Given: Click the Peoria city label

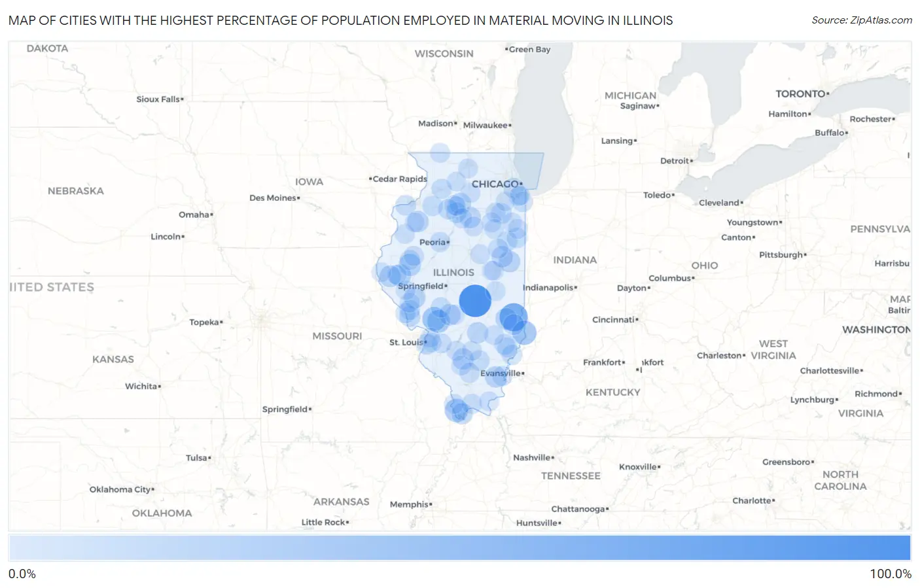Looking at the screenshot, I should point(433,242).
